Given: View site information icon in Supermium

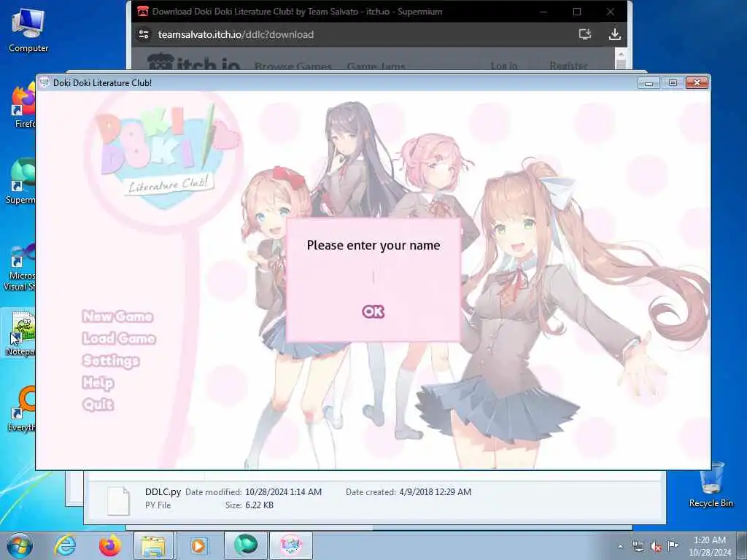Looking at the screenshot, I should pyautogui.click(x=144, y=34).
